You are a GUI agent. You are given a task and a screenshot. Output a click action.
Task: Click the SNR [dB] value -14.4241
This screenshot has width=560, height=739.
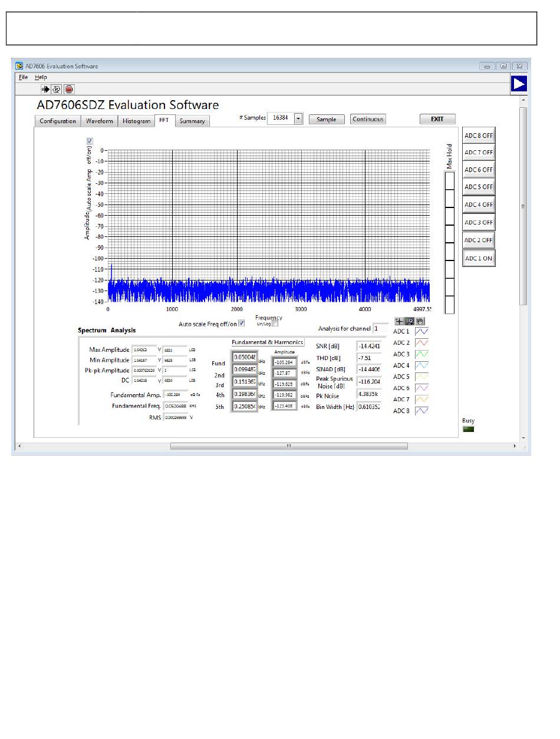coord(369,346)
